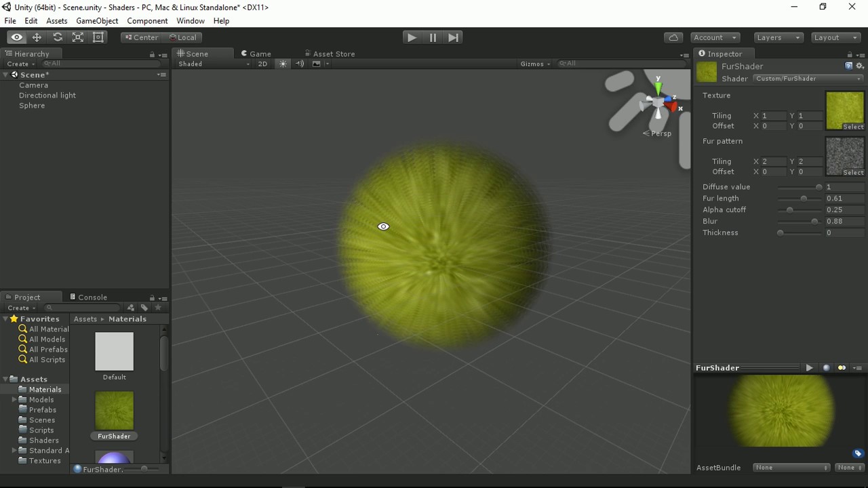Screen dimensions: 868x488
Task: Open the Layout dropdown
Action: pyautogui.click(x=835, y=37)
